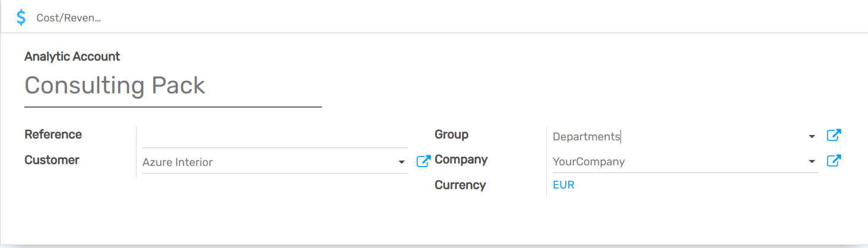Focus the empty Reference input field

click(275, 136)
